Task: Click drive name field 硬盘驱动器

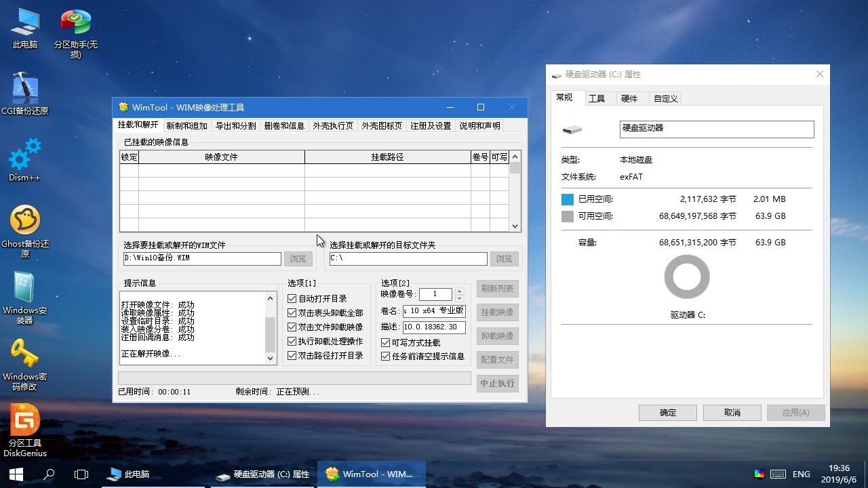Action: (717, 129)
